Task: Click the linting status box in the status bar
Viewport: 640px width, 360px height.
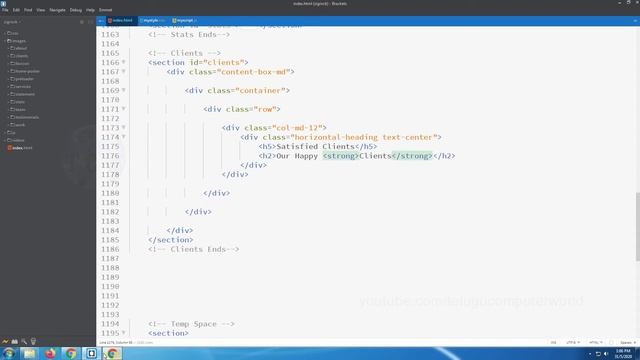Action: 611,342
